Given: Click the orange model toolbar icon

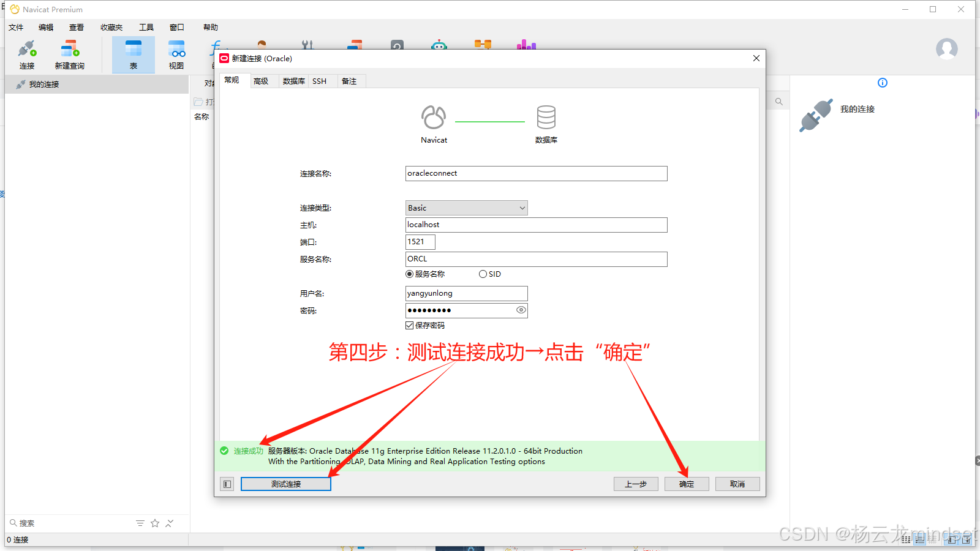Looking at the screenshot, I should click(483, 44).
